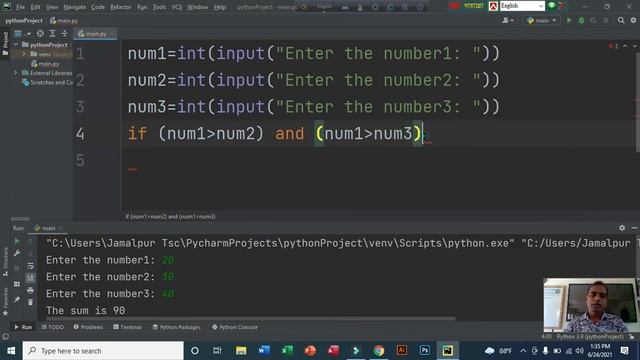Viewport: 640px width, 360px height.
Task: Toggle the Favorites side panel tab
Action: 5,301
